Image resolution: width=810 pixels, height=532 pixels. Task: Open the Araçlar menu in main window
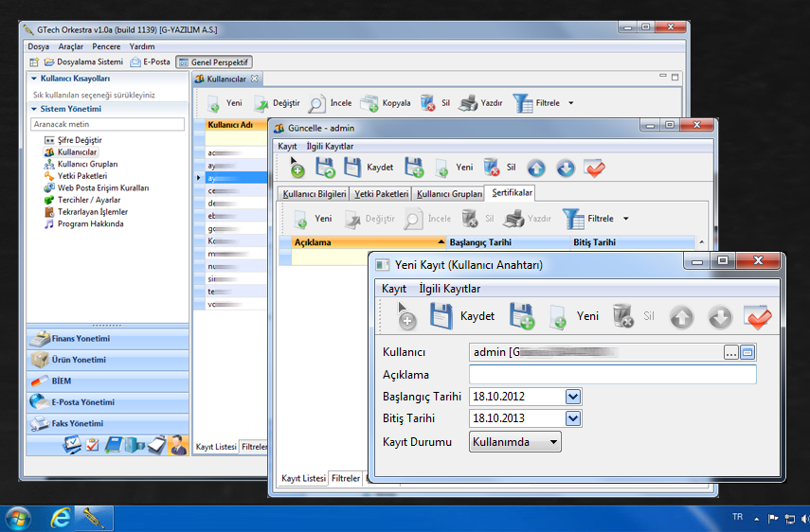click(70, 46)
